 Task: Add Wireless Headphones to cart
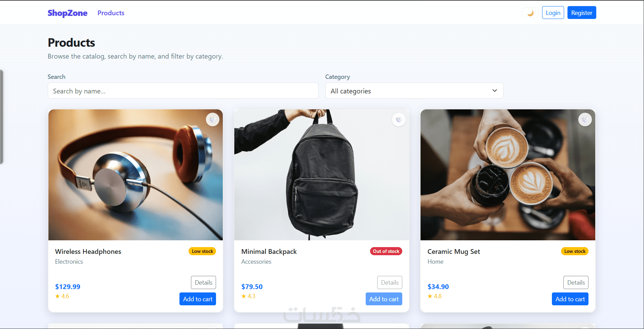(198, 299)
